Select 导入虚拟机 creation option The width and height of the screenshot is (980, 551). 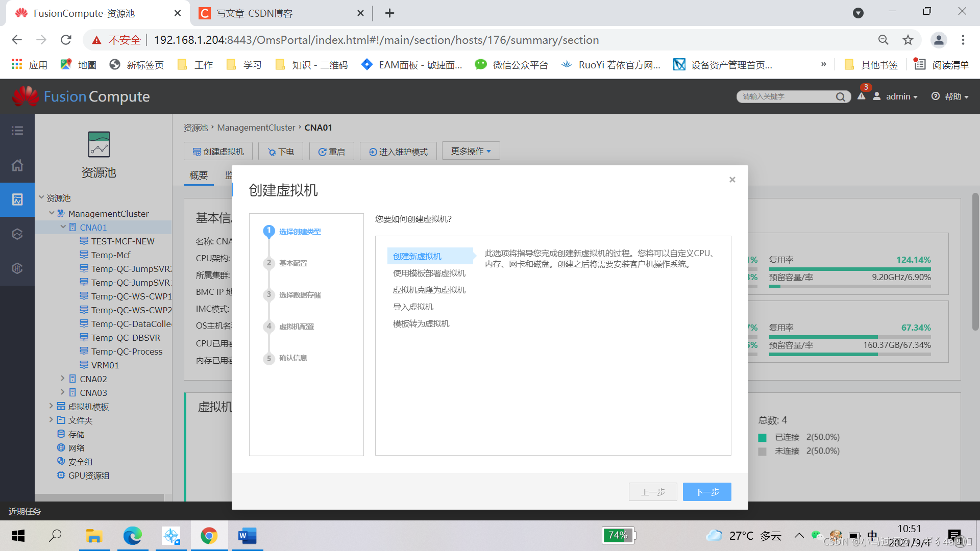[412, 307]
